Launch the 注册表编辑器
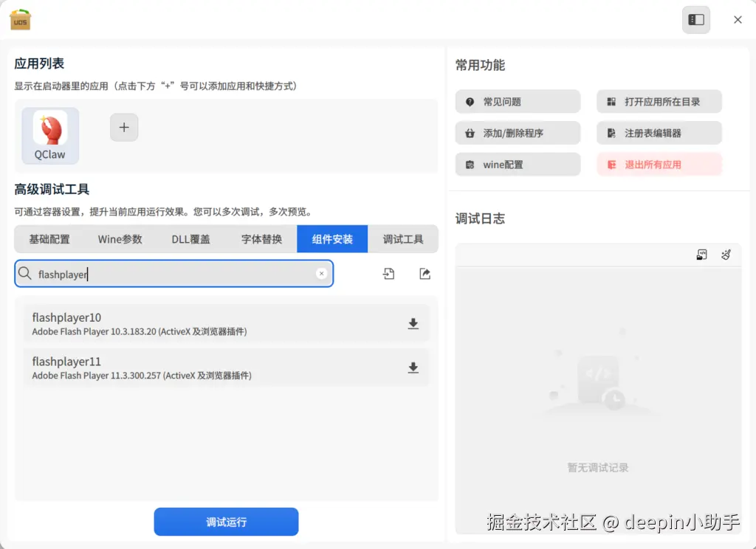756x549 pixels. 659,133
